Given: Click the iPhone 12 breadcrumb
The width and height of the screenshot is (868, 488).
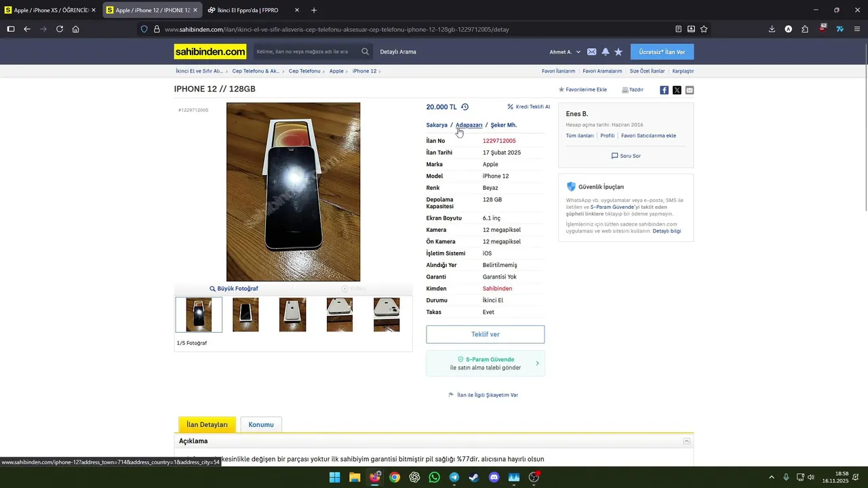Looking at the screenshot, I should (x=364, y=71).
